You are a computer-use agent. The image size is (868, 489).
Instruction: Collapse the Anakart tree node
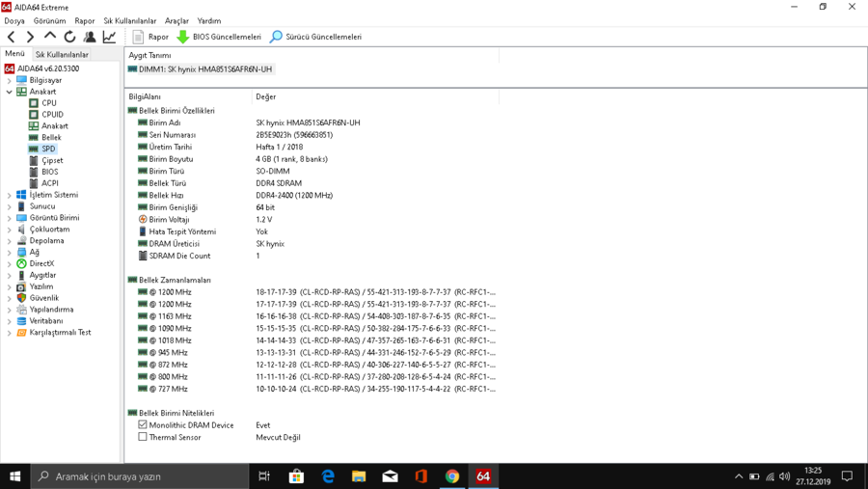(9, 92)
